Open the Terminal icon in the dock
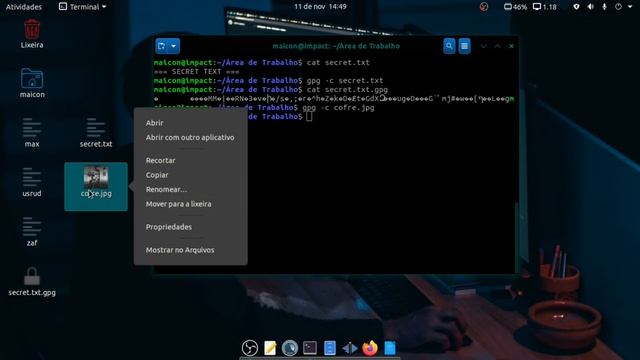Image resolution: width=640 pixels, height=360 pixels. tap(310, 348)
